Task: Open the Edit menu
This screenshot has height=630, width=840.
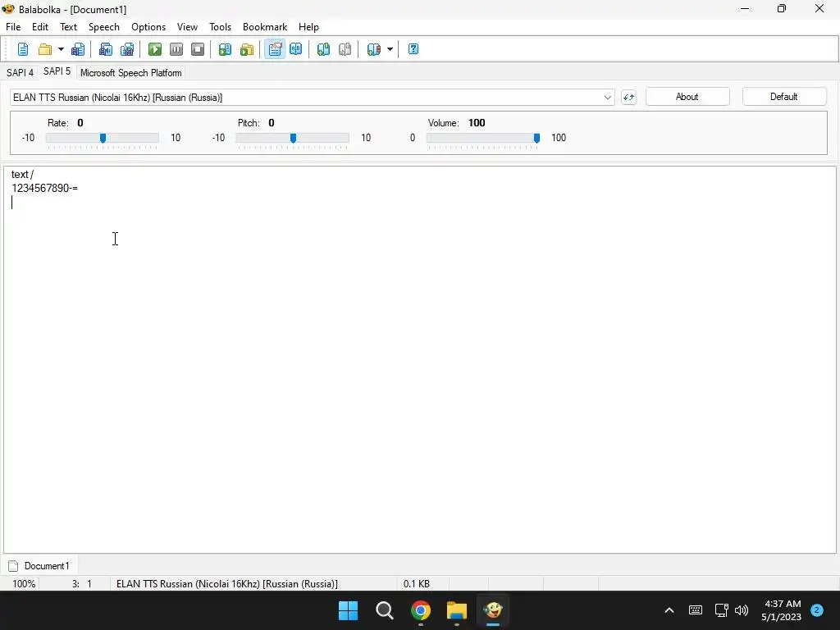Action: pyautogui.click(x=40, y=27)
